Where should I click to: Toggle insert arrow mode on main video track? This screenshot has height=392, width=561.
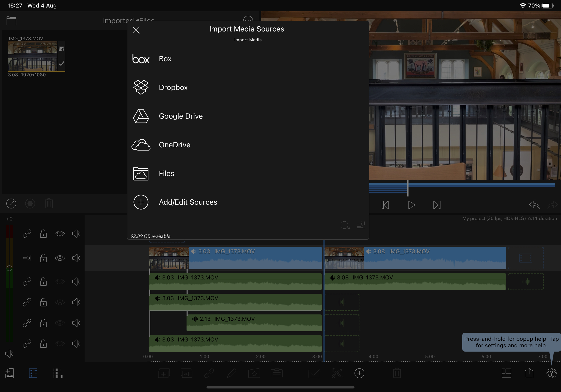tap(27, 258)
